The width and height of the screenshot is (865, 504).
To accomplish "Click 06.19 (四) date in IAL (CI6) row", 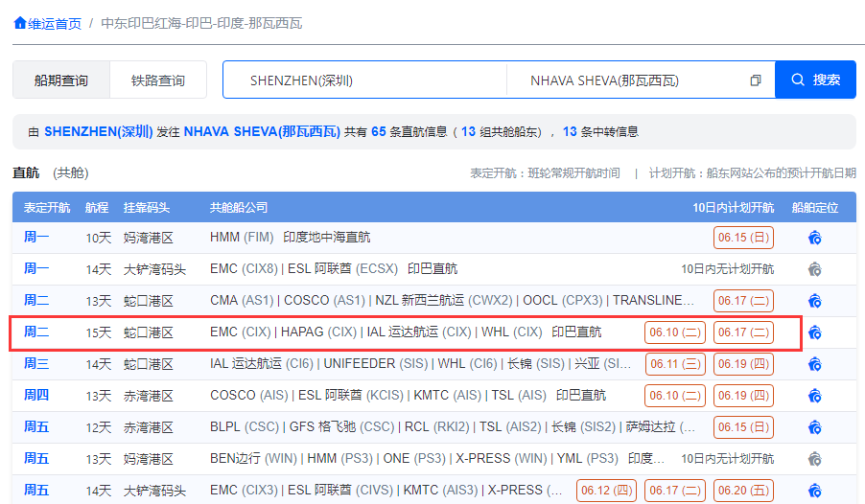I will pos(743,364).
